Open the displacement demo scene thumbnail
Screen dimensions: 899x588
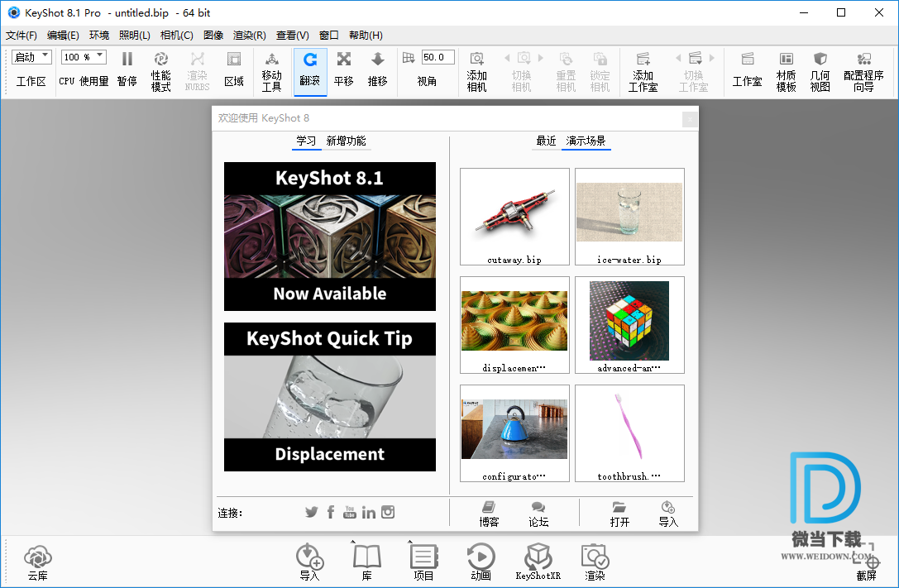tap(515, 325)
